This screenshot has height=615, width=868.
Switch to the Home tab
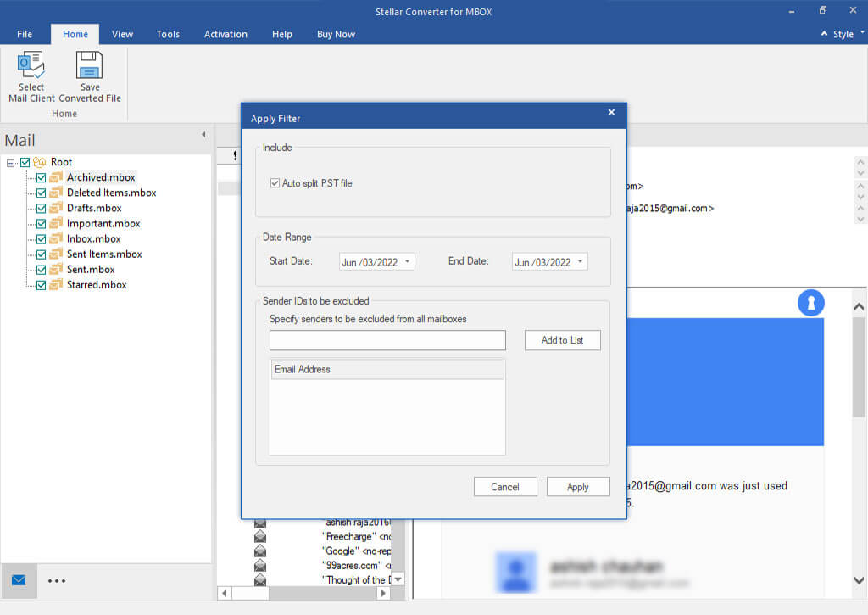tap(75, 34)
